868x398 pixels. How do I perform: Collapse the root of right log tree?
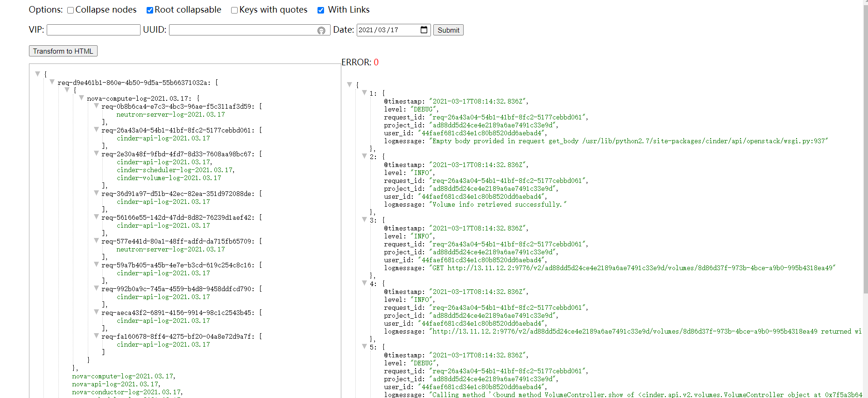coord(350,84)
